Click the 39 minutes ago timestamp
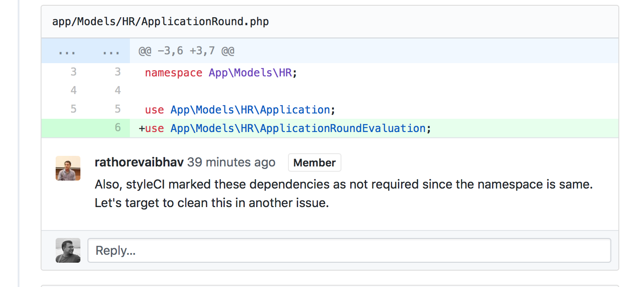The height and width of the screenshot is (287, 644). pyautogui.click(x=231, y=162)
